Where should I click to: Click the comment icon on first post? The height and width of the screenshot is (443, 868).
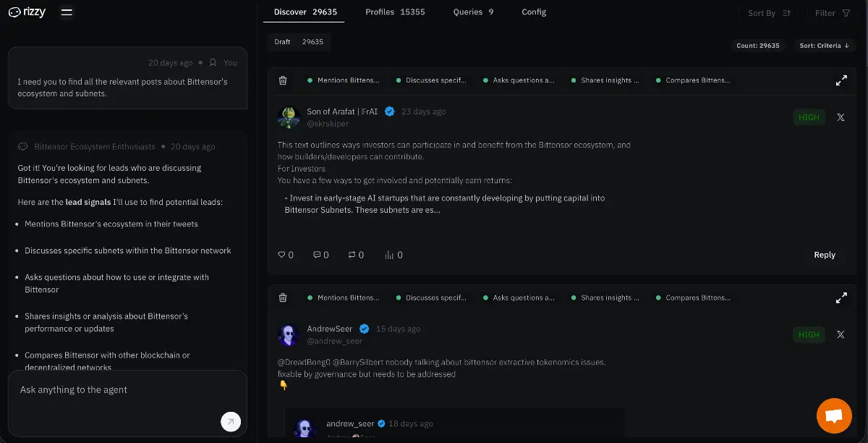(317, 255)
